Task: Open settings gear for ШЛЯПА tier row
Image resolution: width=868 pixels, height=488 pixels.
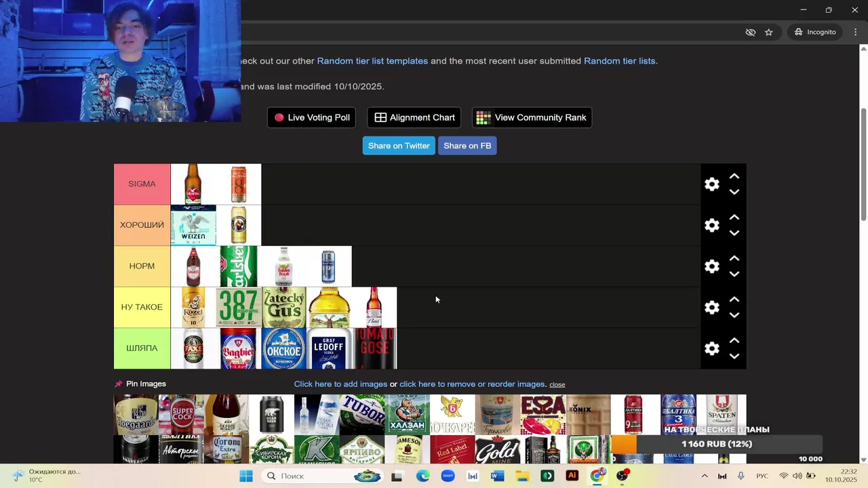Action: 711,348
